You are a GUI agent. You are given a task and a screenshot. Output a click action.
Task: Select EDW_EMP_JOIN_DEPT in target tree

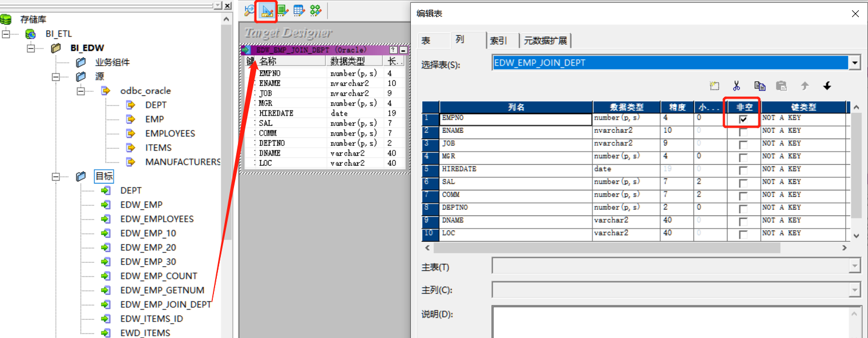click(165, 304)
